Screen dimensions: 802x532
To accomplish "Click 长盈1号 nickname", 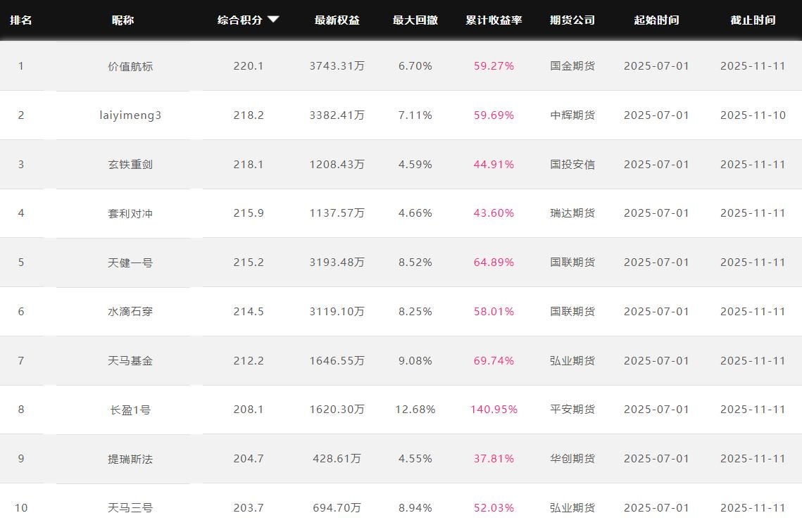I will (130, 410).
